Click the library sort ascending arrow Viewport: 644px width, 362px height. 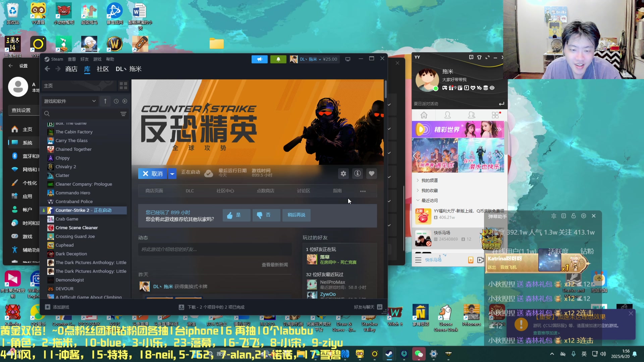[x=105, y=101]
